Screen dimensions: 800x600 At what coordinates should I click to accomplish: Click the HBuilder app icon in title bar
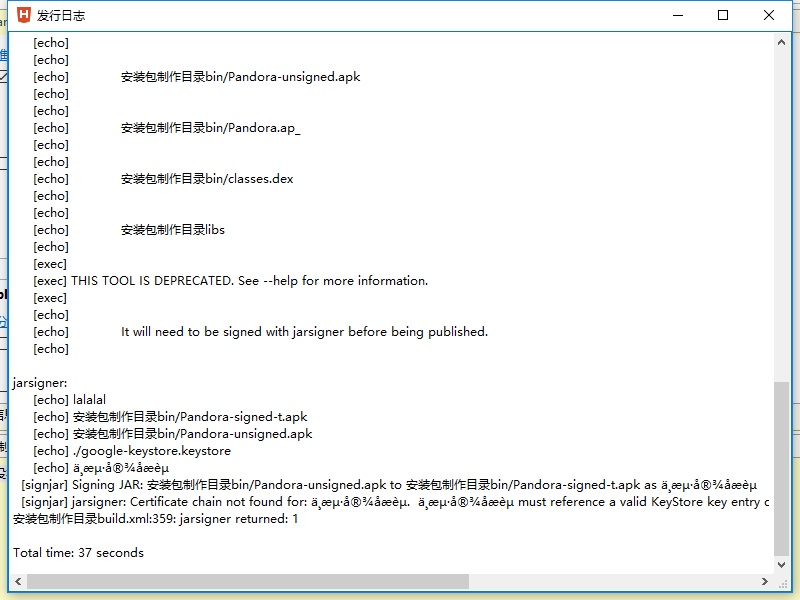coord(23,15)
